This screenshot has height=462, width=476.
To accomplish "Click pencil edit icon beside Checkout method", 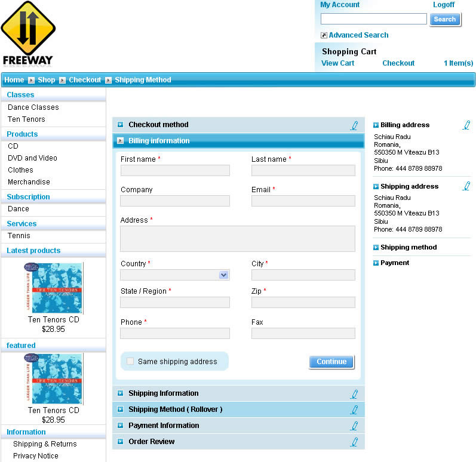I will pos(354,125).
